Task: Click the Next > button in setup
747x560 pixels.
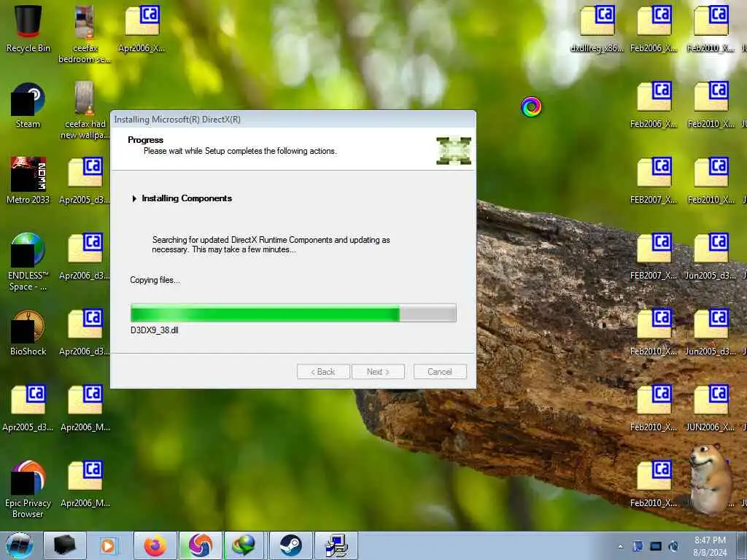Action: (x=378, y=371)
